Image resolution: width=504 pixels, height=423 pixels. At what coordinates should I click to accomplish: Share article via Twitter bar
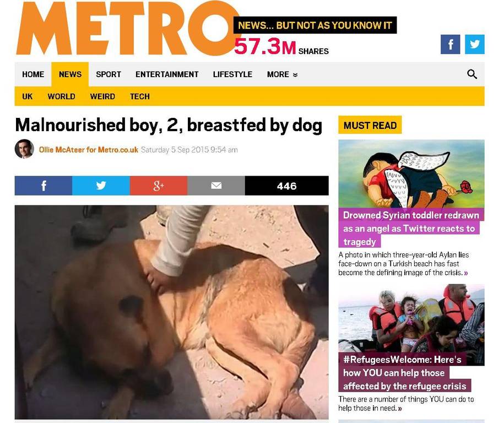tap(101, 186)
